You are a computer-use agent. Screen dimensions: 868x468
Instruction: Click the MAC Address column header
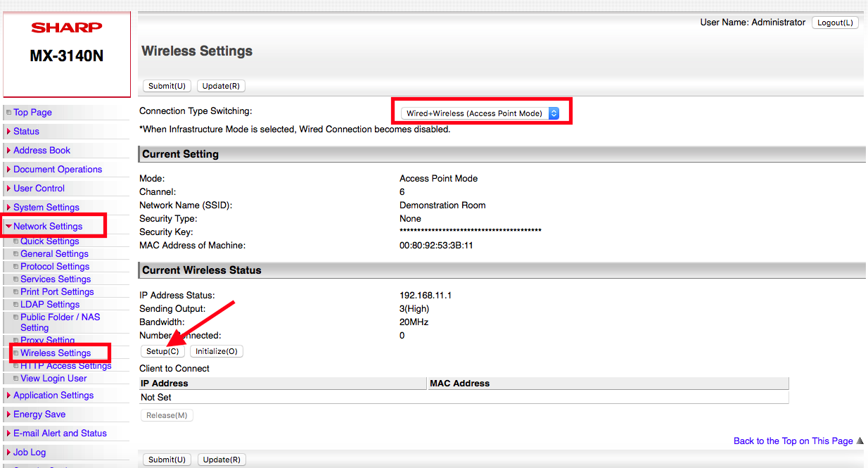(608, 384)
